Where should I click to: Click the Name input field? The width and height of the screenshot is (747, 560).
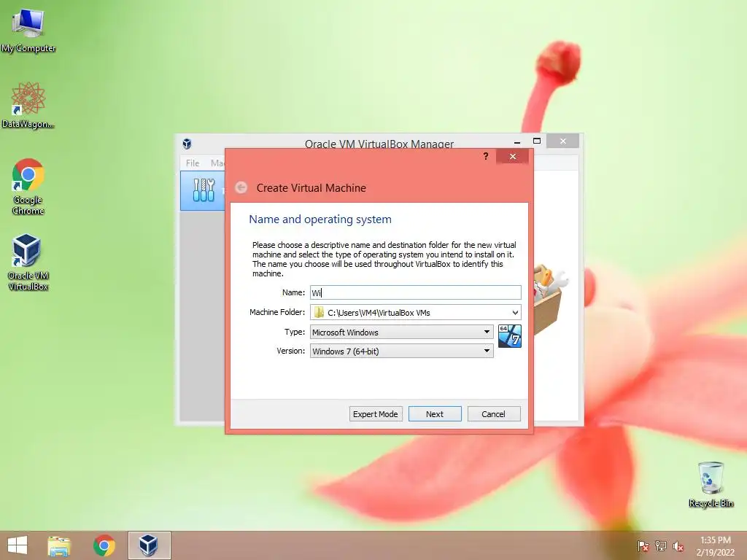(415, 292)
